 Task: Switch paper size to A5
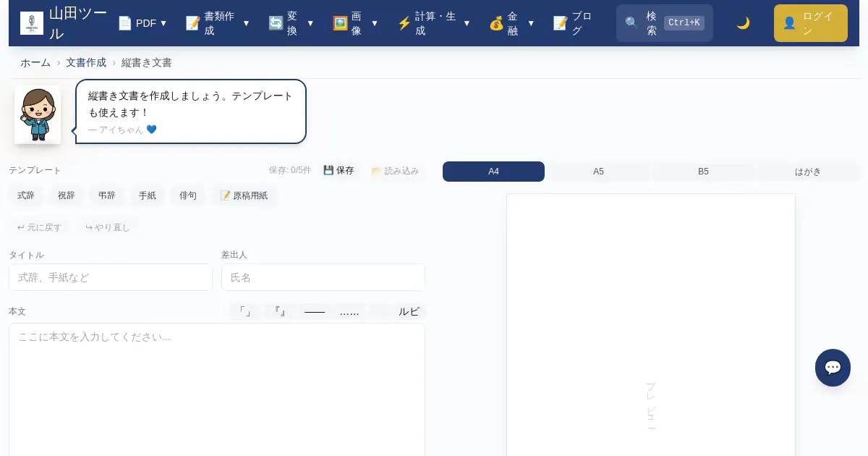click(598, 172)
